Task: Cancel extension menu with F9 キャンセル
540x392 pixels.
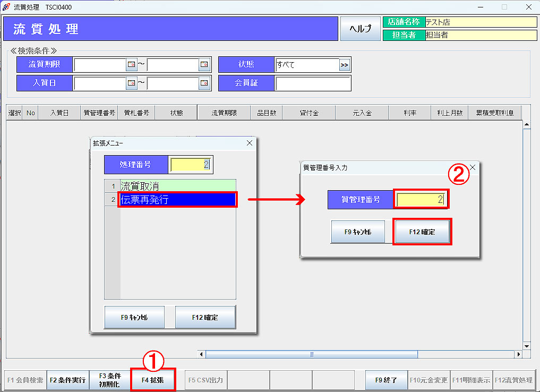Action: click(x=134, y=318)
